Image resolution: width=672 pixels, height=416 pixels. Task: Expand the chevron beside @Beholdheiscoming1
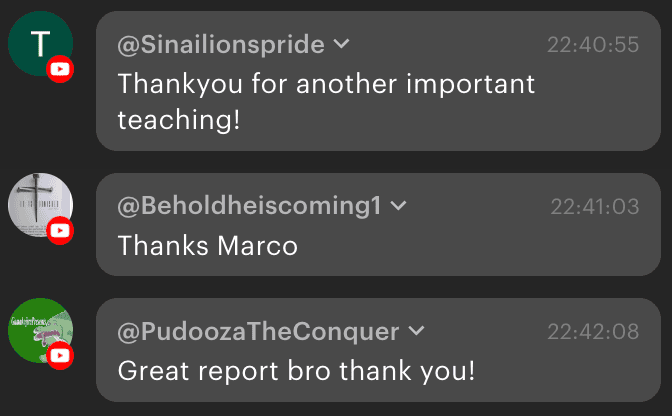point(398,206)
